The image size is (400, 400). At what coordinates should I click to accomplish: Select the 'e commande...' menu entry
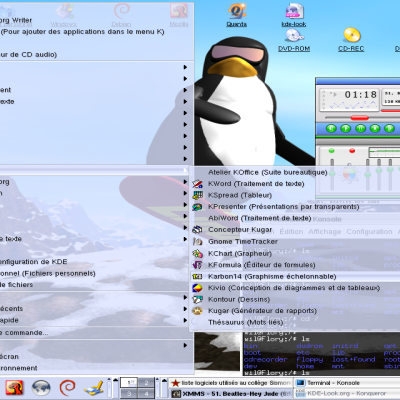coord(24,333)
